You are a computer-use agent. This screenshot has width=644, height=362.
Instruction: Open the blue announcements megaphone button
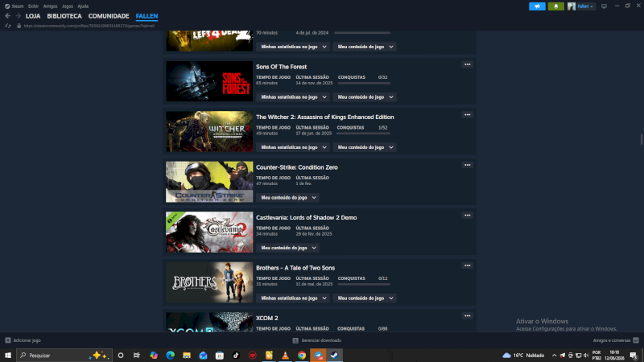click(x=537, y=6)
